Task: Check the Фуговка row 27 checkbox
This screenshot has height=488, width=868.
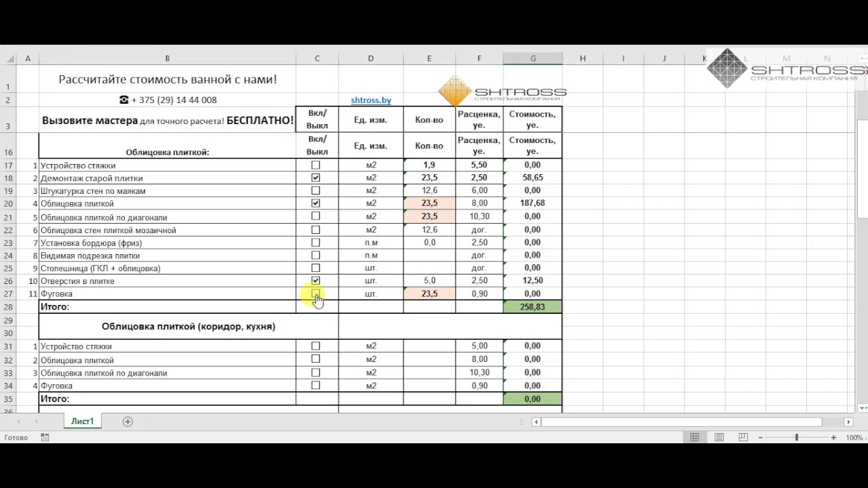Action: 315,293
